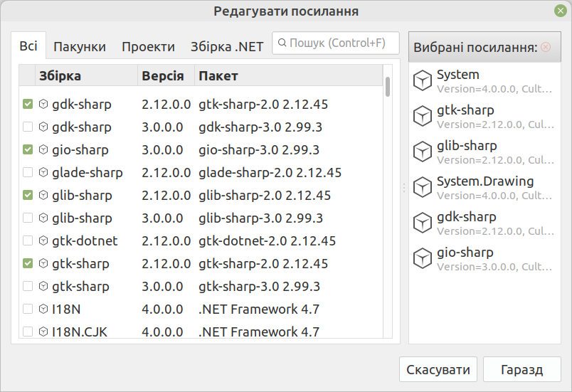Check gtk-sharp version 3.0.0.0
Screen dimensions: 572x392
pyautogui.click(x=28, y=286)
